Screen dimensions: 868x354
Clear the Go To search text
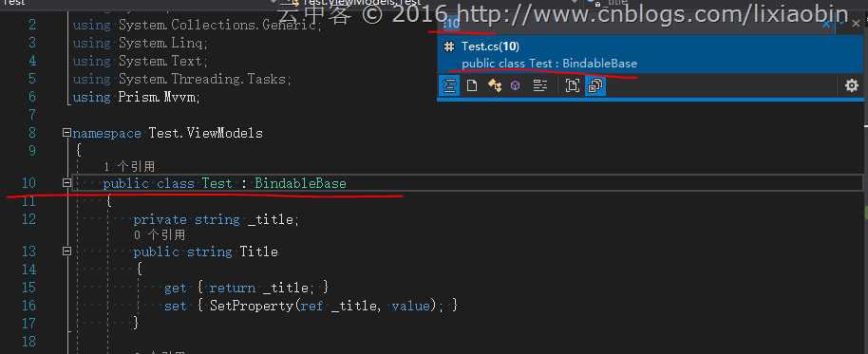826,24
